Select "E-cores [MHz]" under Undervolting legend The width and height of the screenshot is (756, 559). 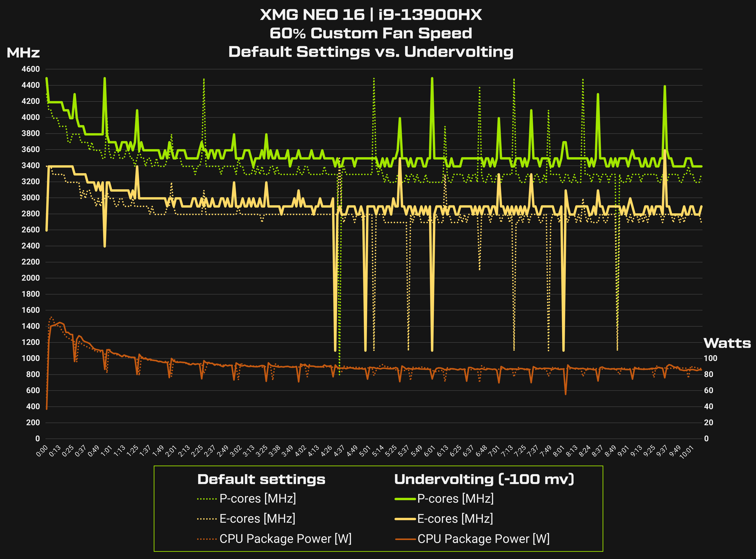click(x=455, y=518)
